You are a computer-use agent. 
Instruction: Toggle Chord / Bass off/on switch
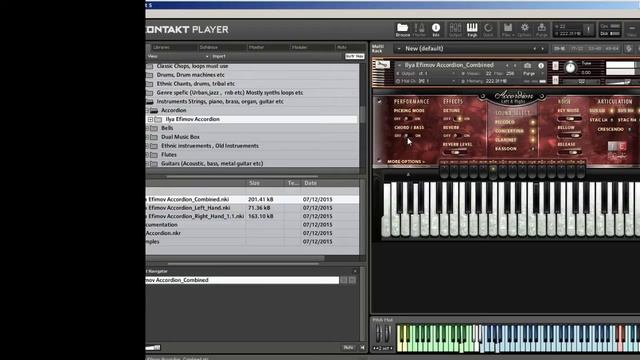(x=407, y=136)
